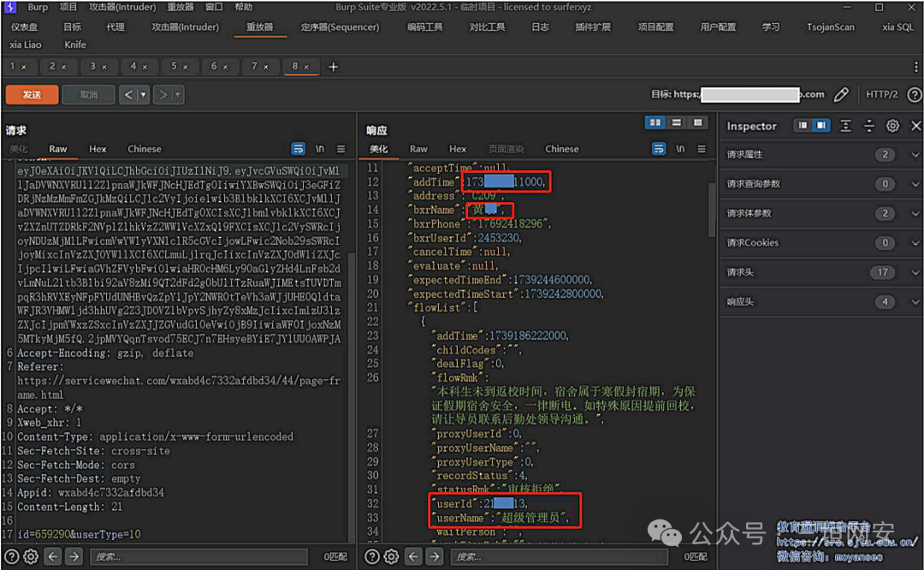Go to next request with forward arrow
This screenshot has width=924, height=570.
(x=163, y=94)
